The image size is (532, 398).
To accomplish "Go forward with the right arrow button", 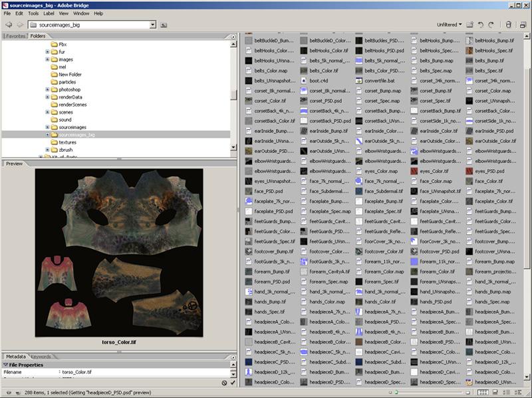I will [x=20, y=25].
